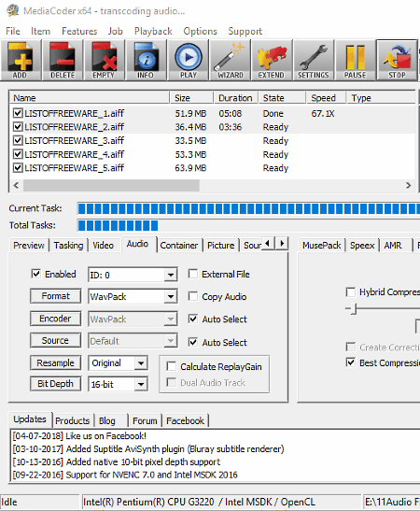Viewport: 420px width, 511px height.
Task: Open the Forum news tab
Action: (x=145, y=420)
